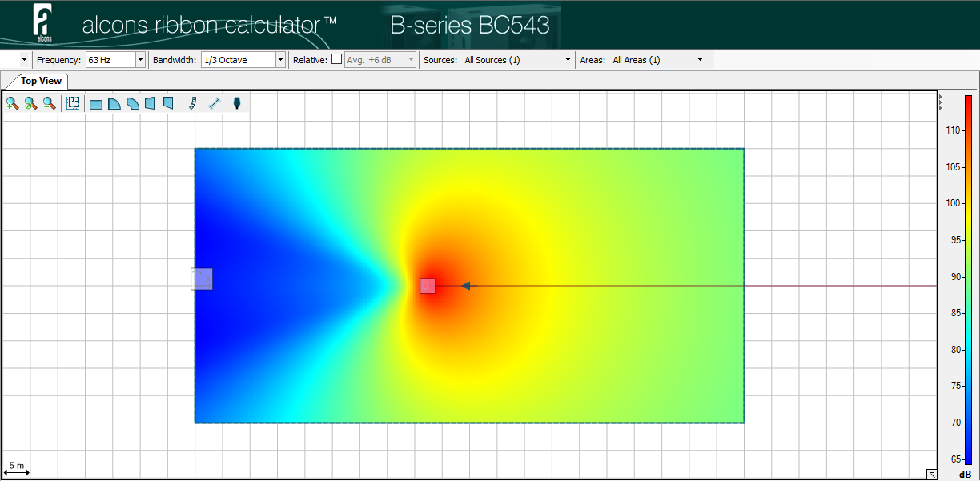Click the 75 value on the dB scale
Viewport: 980px width, 481px height.
[x=955, y=386]
